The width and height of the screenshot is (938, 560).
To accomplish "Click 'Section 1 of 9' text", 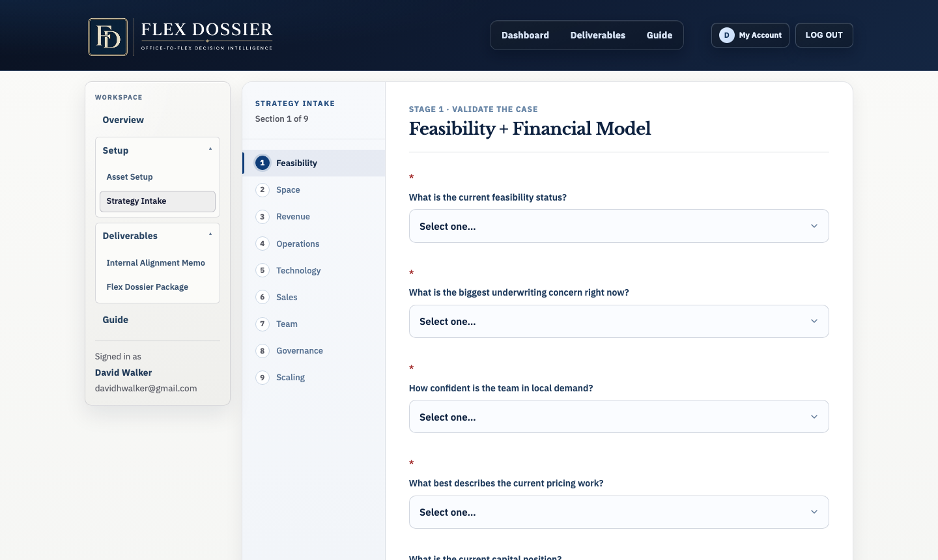I will pos(282,119).
